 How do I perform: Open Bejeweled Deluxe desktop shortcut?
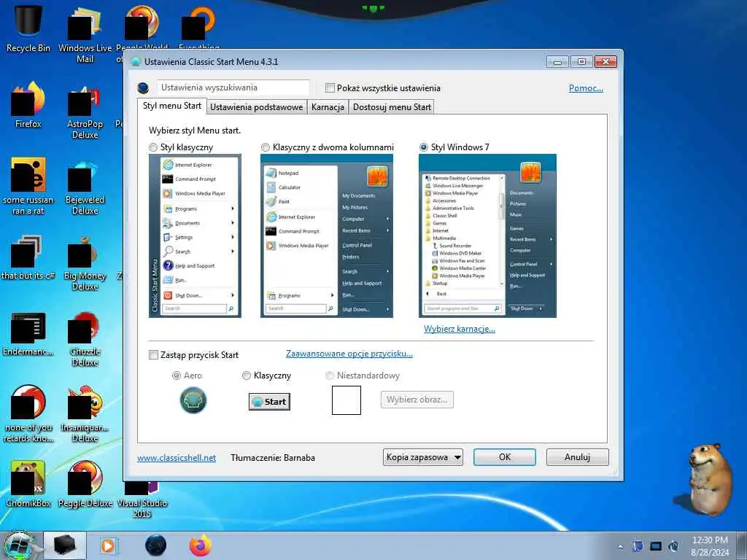[x=85, y=189]
